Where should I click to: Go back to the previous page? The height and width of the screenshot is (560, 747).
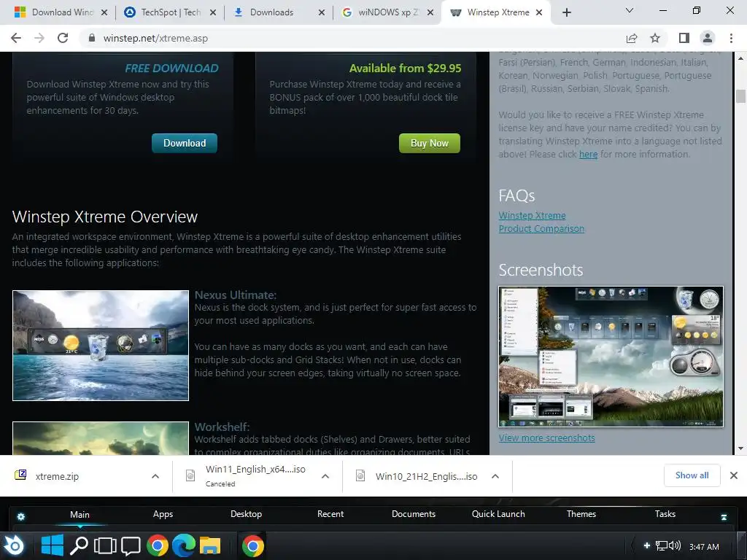pos(16,38)
